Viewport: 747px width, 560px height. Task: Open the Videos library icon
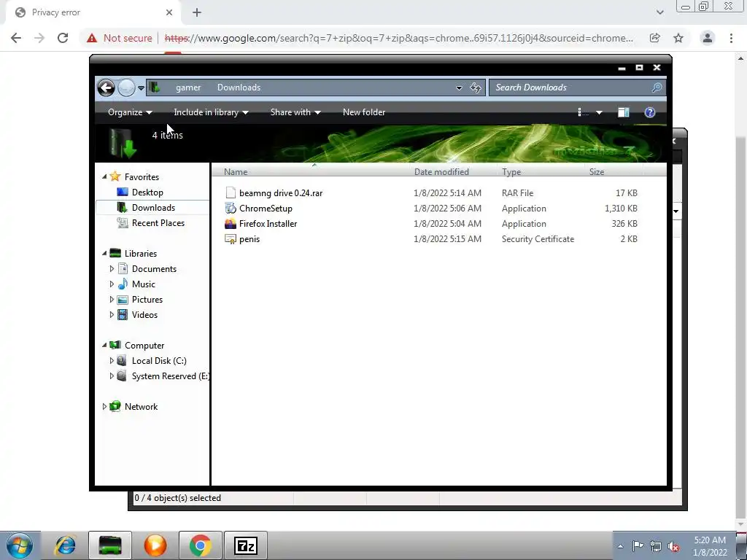pos(123,315)
